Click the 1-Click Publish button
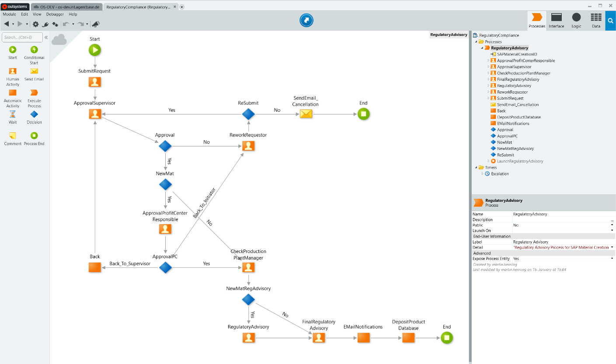 pos(306,20)
